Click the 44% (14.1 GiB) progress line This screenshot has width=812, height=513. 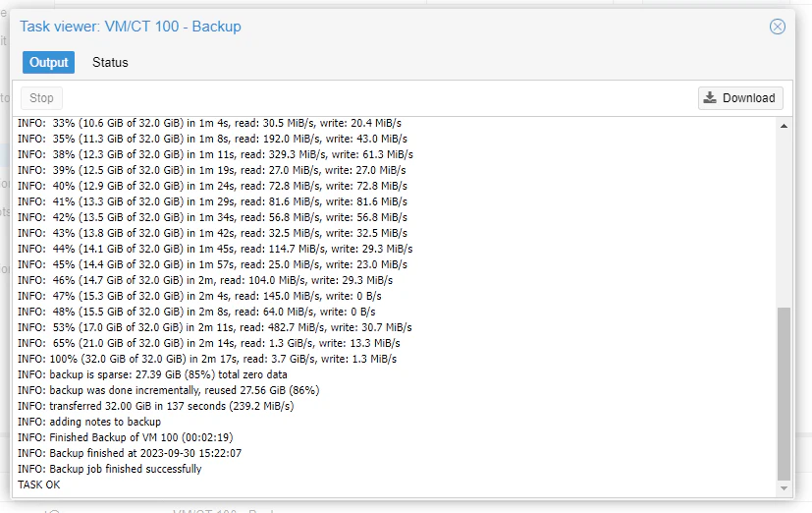click(215, 249)
